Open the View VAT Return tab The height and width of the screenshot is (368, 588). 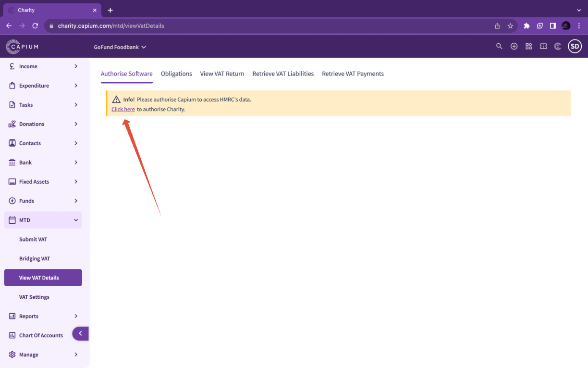pyautogui.click(x=222, y=74)
